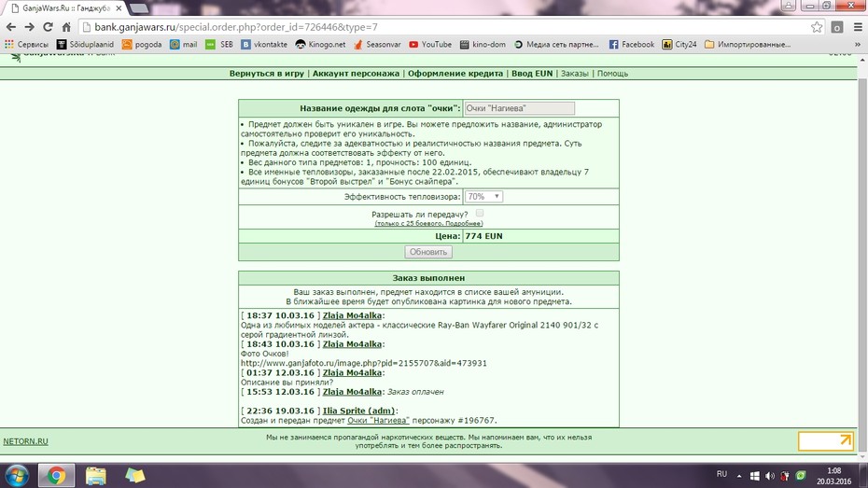Go forward with the browser forward arrow
Image resolution: width=868 pixels, height=488 pixels.
point(29,26)
